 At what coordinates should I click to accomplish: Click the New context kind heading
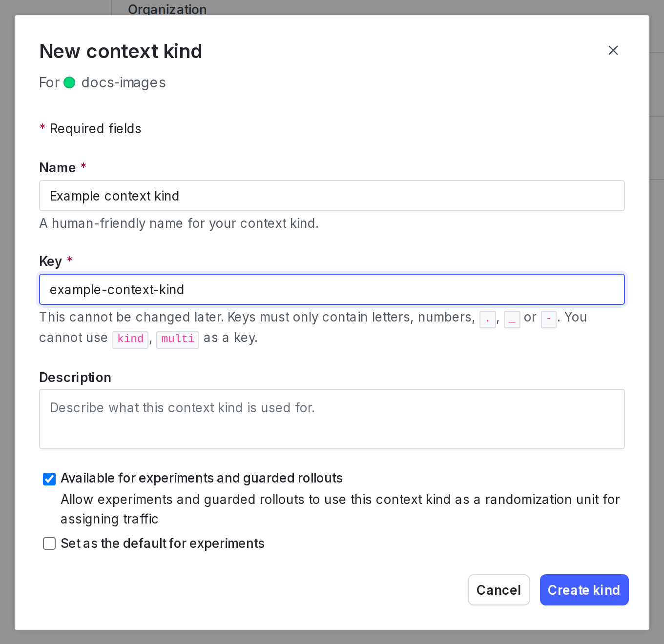(121, 51)
